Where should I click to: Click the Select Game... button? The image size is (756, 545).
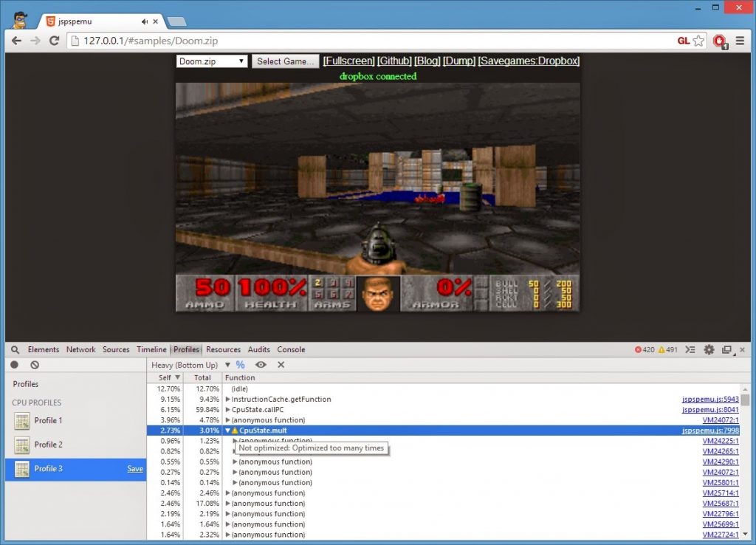pyautogui.click(x=286, y=61)
